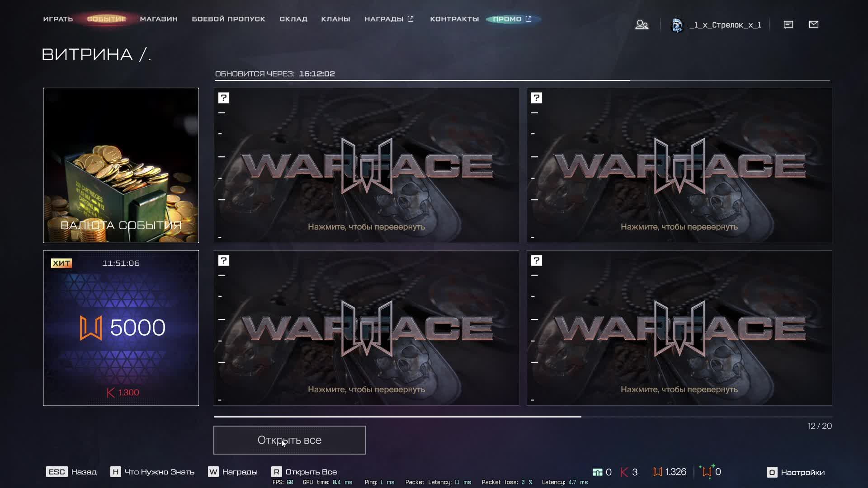Image resolution: width=868 pixels, height=488 pixels.
Task: Click the card pagination progress bar
Action: click(523, 416)
